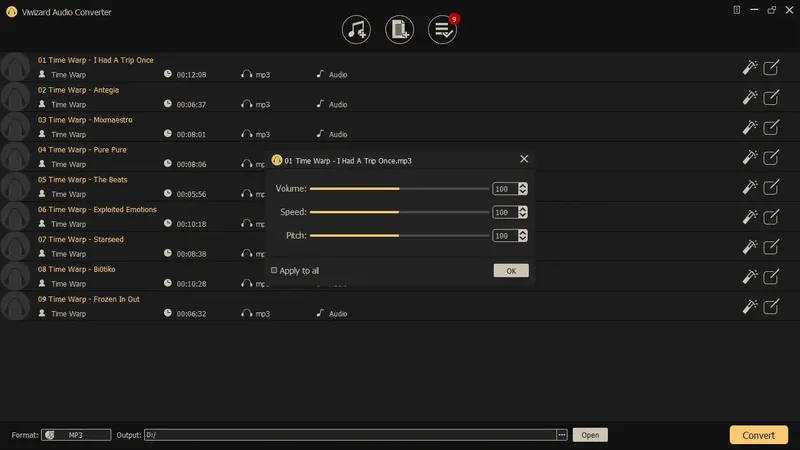Click the Pitch value stepper arrows
The width and height of the screenshot is (800, 450).
coord(522,236)
